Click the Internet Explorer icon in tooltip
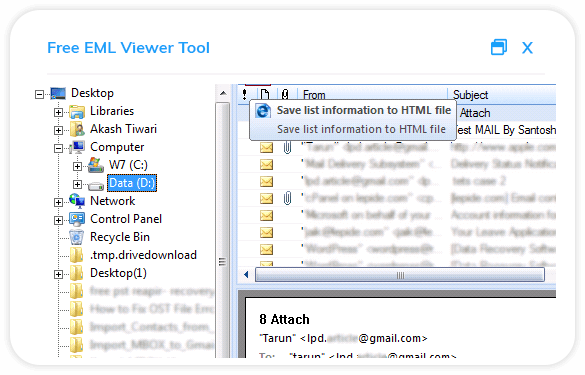 click(263, 111)
